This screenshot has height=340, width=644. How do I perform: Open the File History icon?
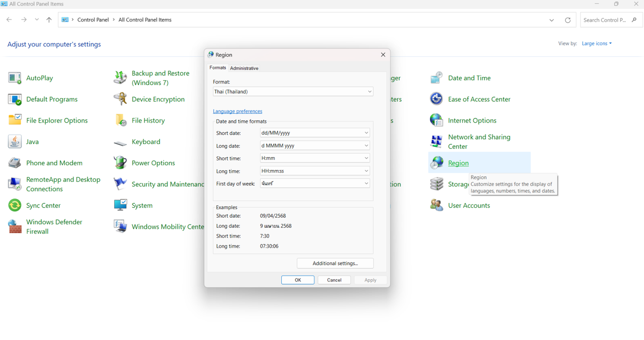pos(120,120)
